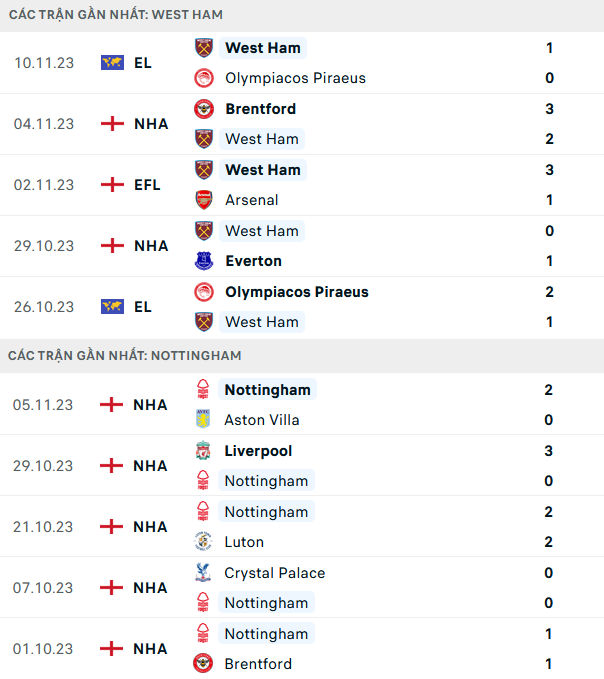The image size is (604, 679).
Task: Click the Aston Villa club crest
Action: 204,420
